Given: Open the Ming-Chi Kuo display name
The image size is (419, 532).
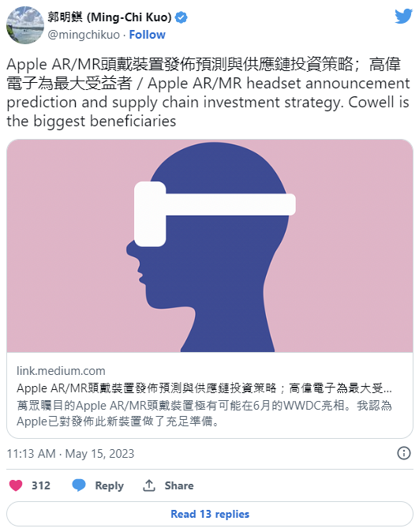Looking at the screenshot, I should 110,17.
